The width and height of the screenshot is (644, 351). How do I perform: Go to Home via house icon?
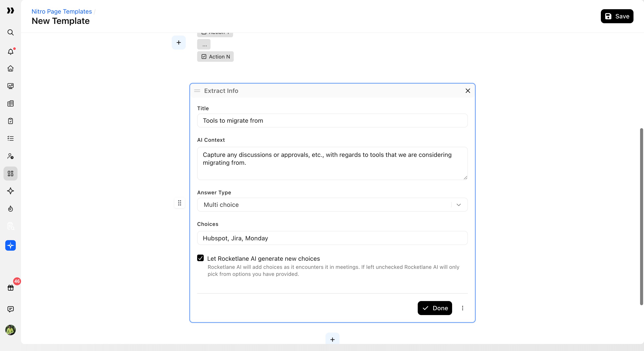11,69
